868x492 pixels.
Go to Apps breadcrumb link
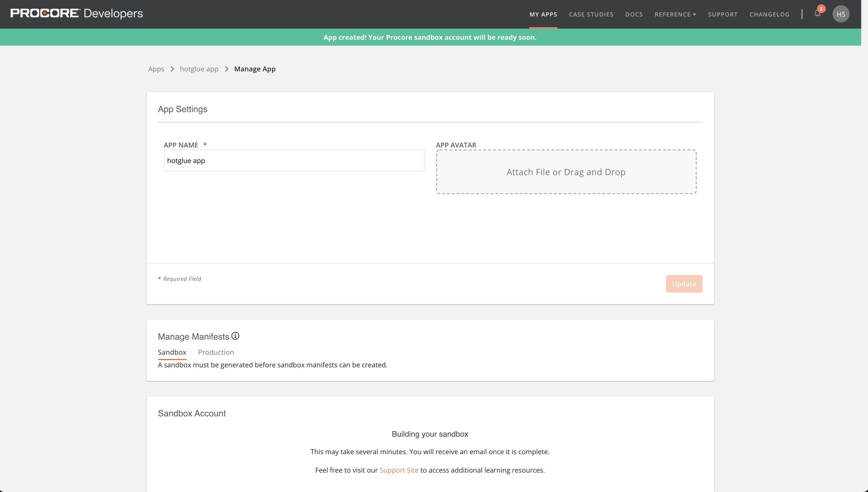click(156, 69)
